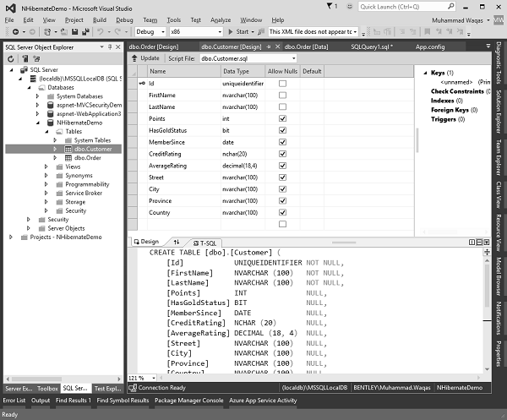Toggle Allow Nulls for FirstName column

282,95
